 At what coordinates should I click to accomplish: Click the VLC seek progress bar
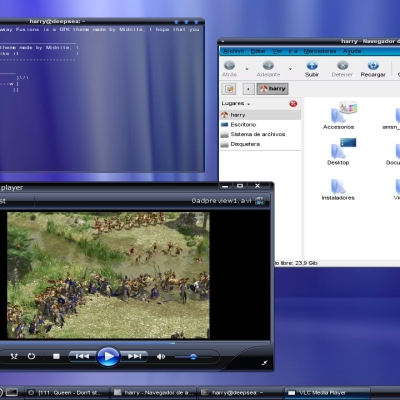coord(135,343)
